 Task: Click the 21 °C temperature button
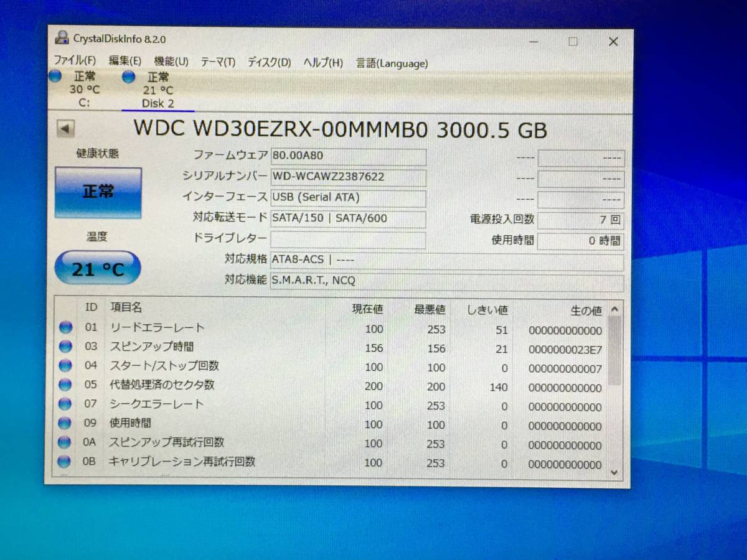98,268
